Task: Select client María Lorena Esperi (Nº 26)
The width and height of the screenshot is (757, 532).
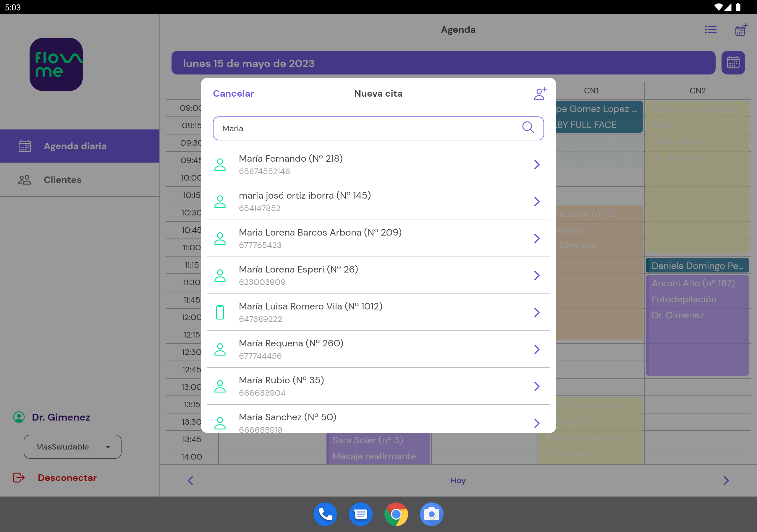Action: pos(378,275)
